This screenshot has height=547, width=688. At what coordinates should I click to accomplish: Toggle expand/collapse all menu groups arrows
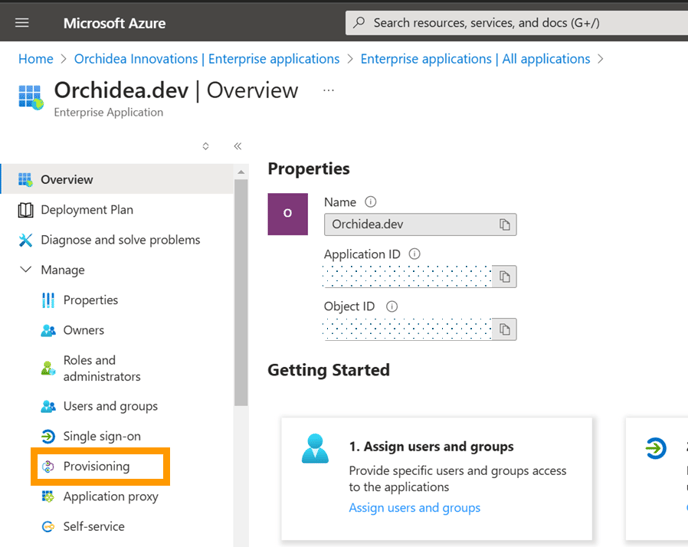point(205,146)
